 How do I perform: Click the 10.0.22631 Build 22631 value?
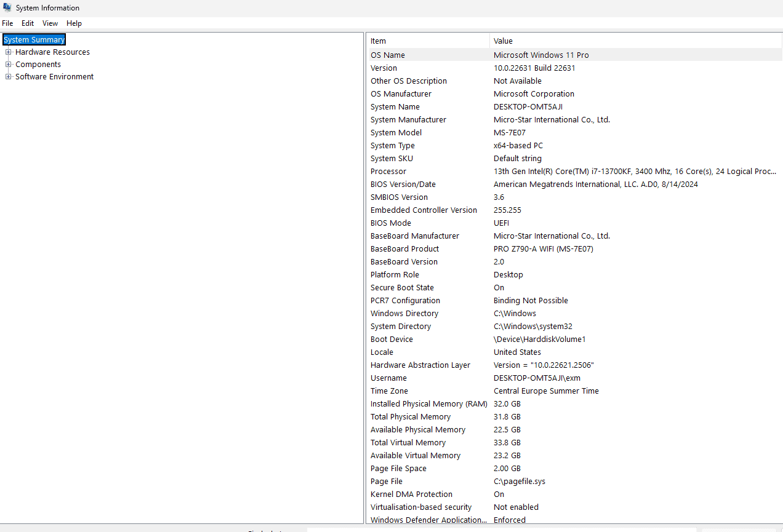[x=534, y=68]
